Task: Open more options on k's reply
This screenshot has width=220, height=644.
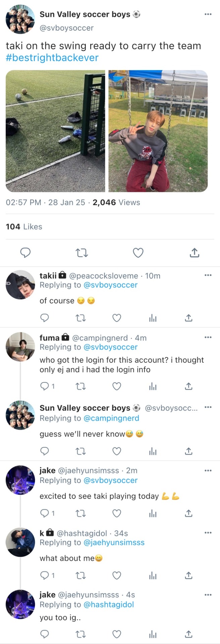Action: pyautogui.click(x=208, y=533)
